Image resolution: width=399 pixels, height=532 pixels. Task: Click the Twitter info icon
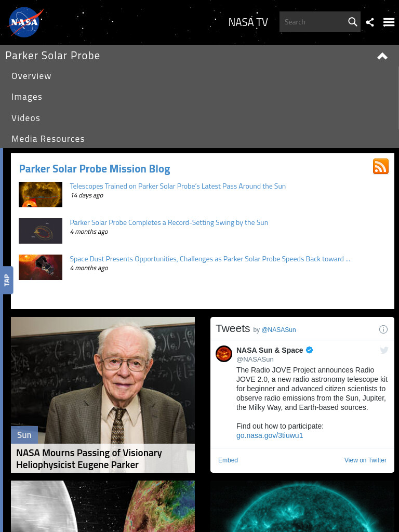point(383,329)
